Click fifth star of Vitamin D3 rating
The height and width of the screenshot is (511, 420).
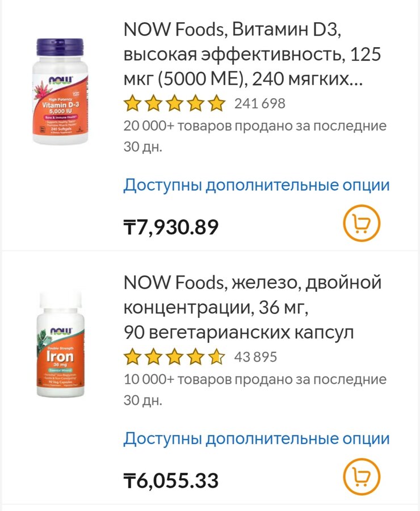[x=216, y=103]
